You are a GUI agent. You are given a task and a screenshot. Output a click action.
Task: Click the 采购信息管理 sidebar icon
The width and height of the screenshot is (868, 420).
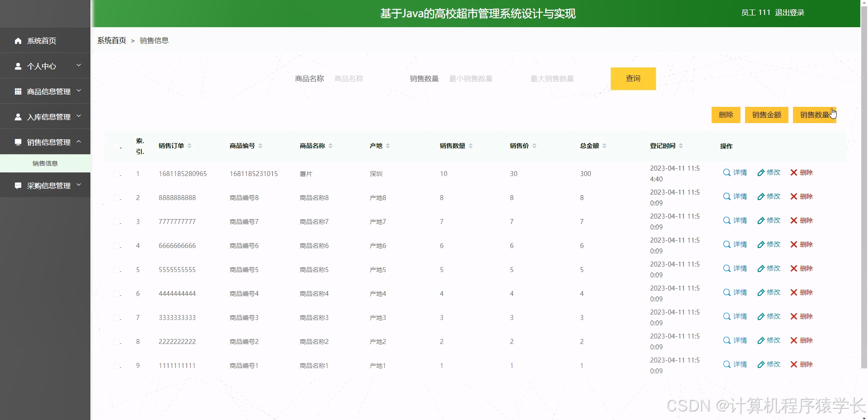point(18,185)
